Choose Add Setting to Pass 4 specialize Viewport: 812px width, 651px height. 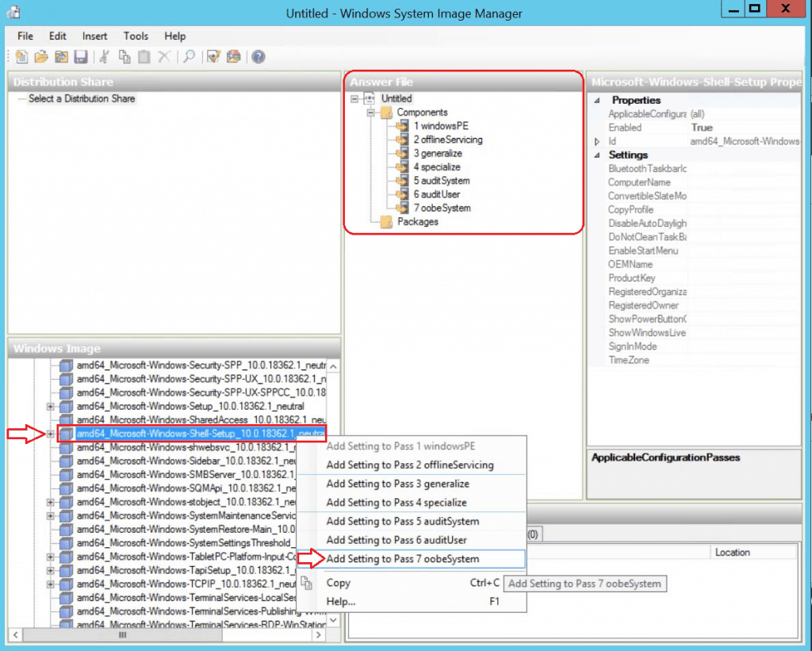point(412,503)
